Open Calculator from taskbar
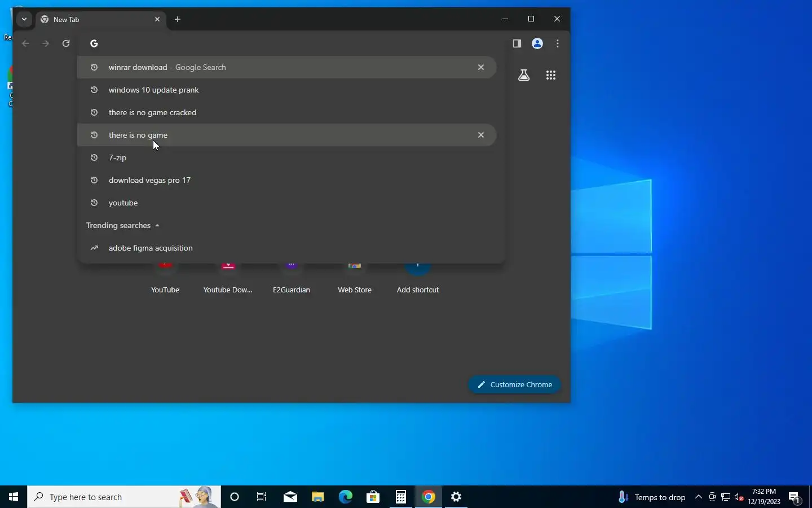 [x=401, y=497]
